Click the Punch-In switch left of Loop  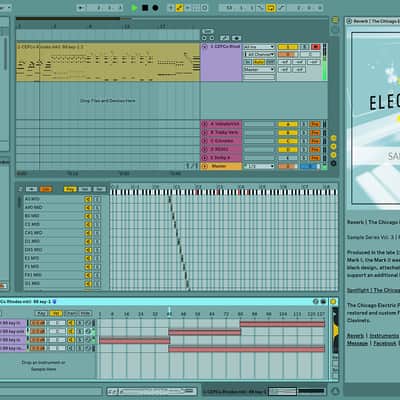260,8
